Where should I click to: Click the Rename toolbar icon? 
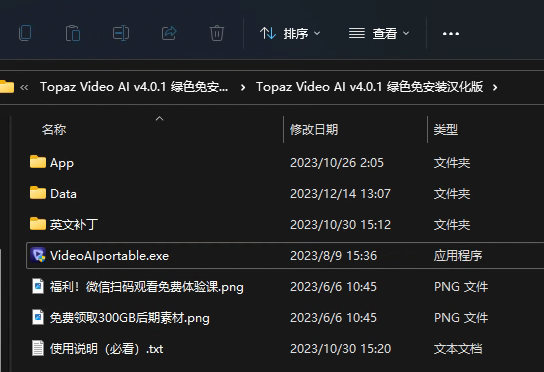[121, 33]
